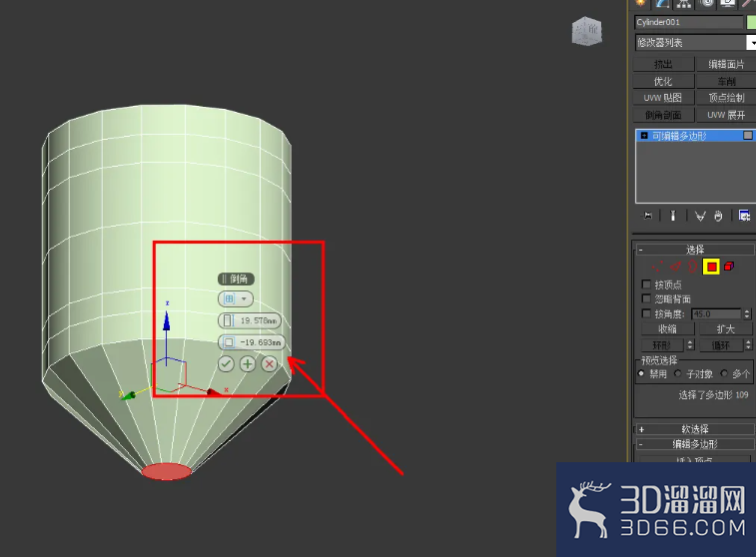The image size is (756, 557).
Task: Click the Cylinder001 object name field
Action: coord(689,22)
